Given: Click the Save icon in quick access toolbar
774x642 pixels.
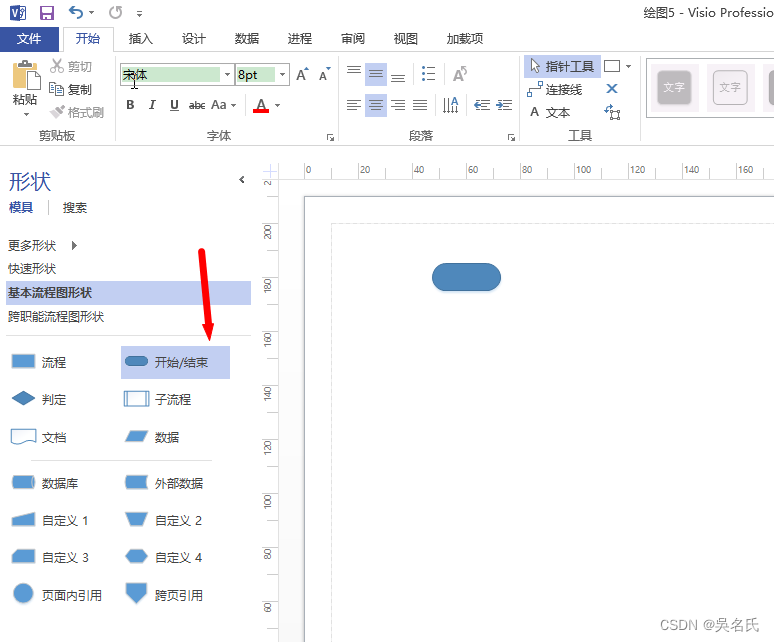Looking at the screenshot, I should 47,12.
